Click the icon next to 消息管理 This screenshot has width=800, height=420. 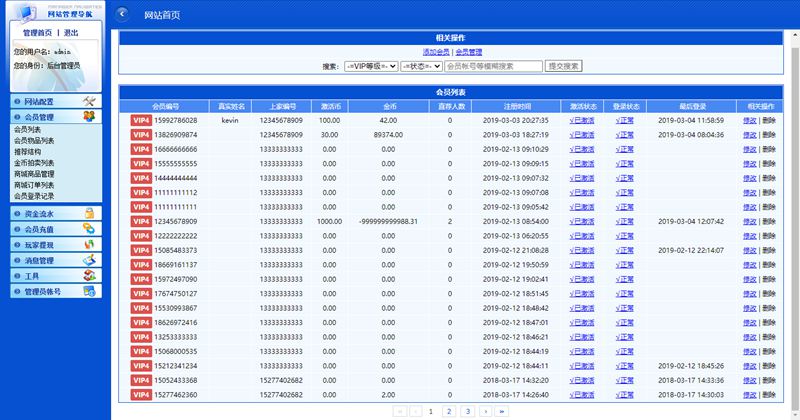pos(90,260)
